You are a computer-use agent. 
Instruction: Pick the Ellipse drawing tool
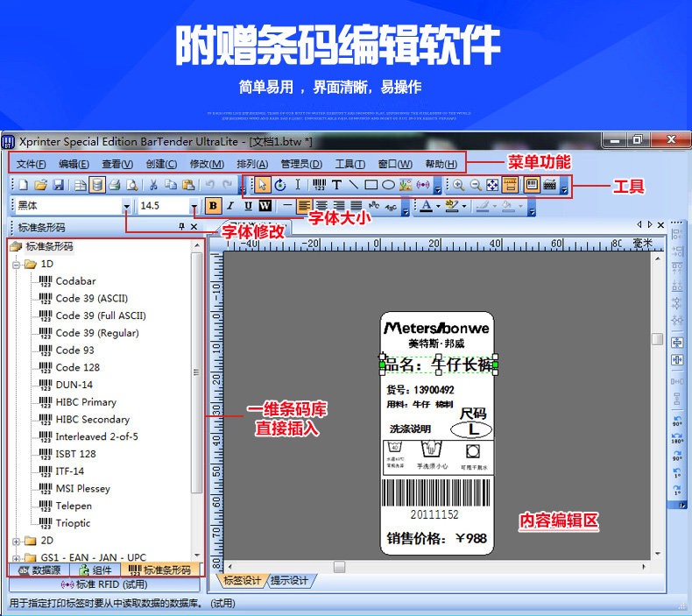point(388,185)
